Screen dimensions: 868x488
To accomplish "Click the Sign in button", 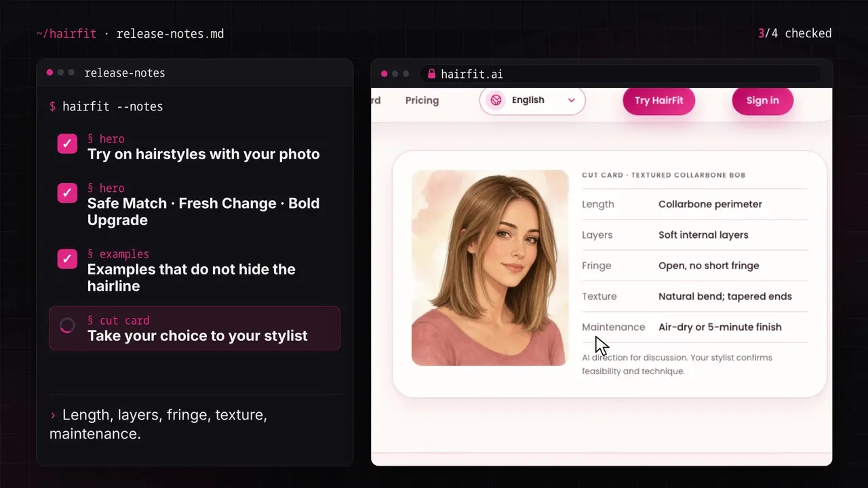I will [x=763, y=100].
